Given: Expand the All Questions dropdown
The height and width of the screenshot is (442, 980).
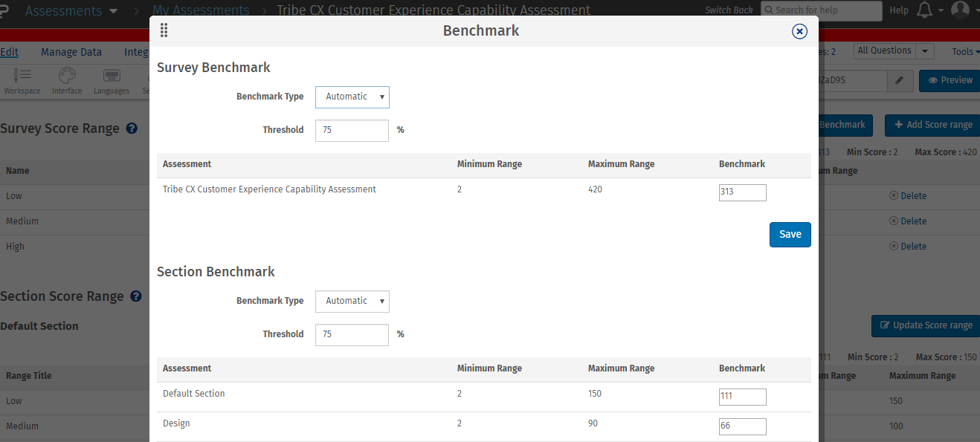Looking at the screenshot, I should pyautogui.click(x=893, y=51).
